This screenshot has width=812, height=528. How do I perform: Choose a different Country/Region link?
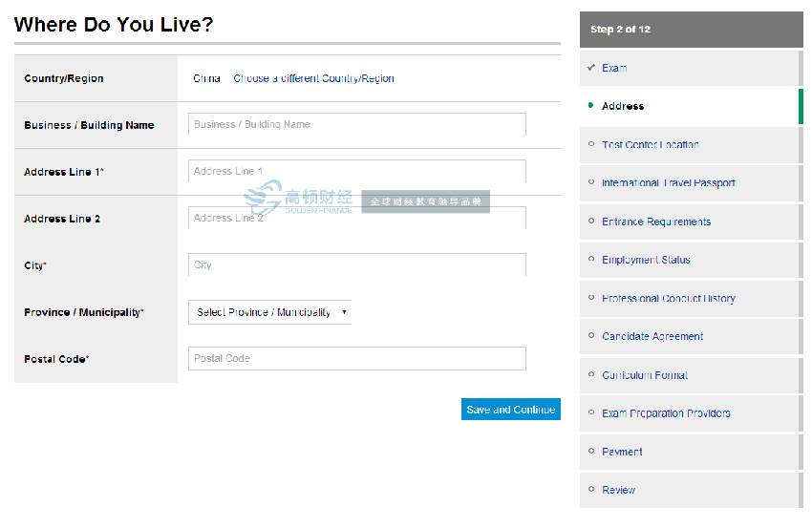[x=313, y=78]
